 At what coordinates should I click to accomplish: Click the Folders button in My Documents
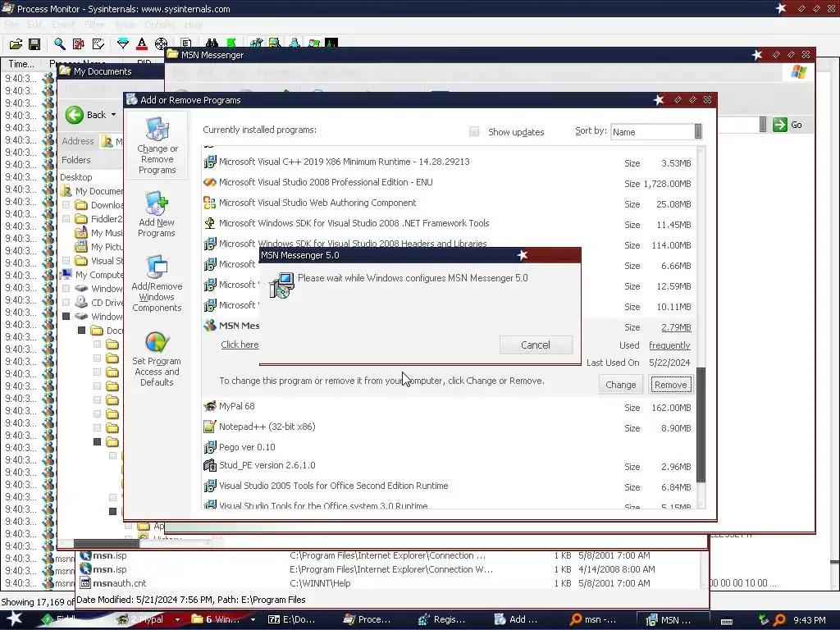76,160
